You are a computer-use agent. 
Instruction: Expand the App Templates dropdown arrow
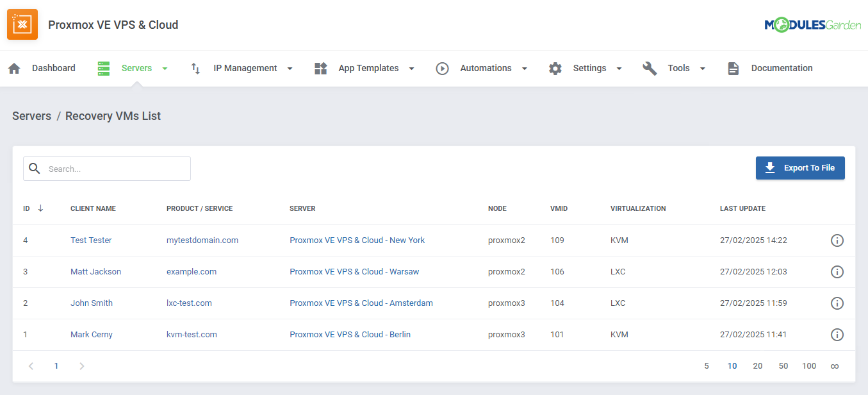click(x=411, y=69)
